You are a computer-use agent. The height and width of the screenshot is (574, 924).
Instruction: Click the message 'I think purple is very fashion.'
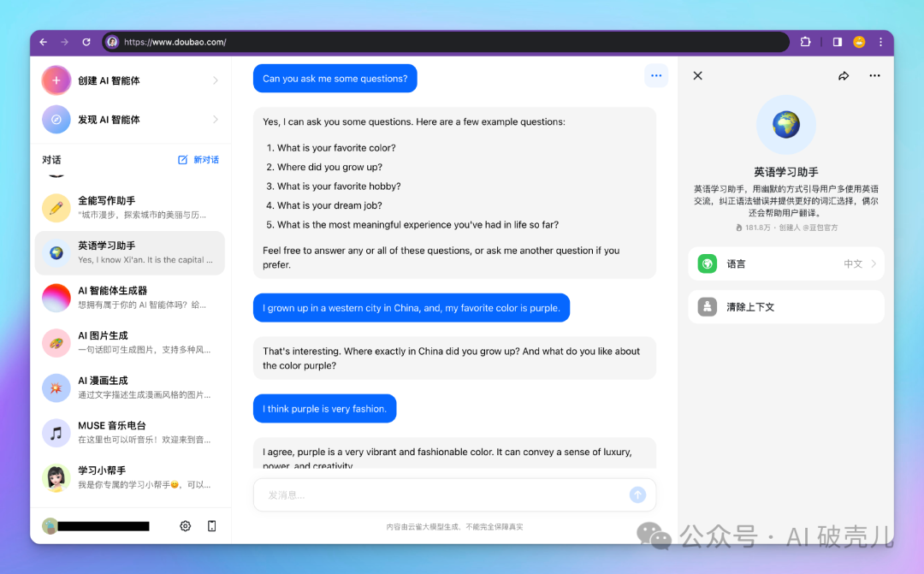[x=325, y=408]
